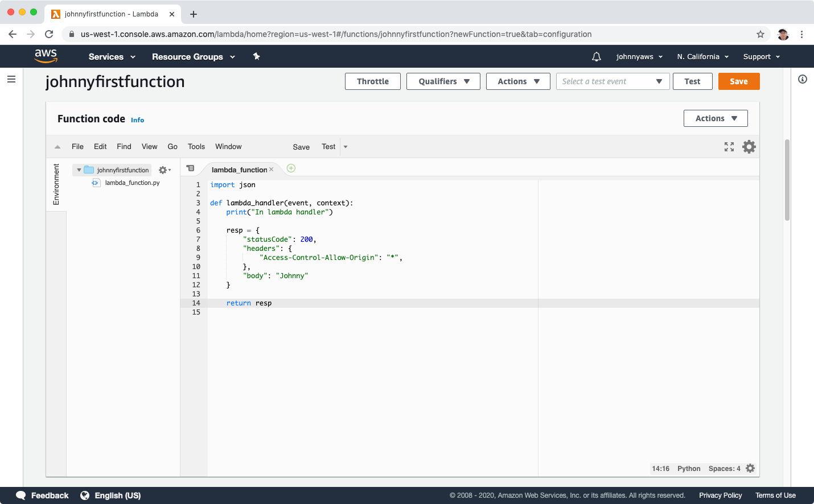Click the globe language icon

point(85,495)
